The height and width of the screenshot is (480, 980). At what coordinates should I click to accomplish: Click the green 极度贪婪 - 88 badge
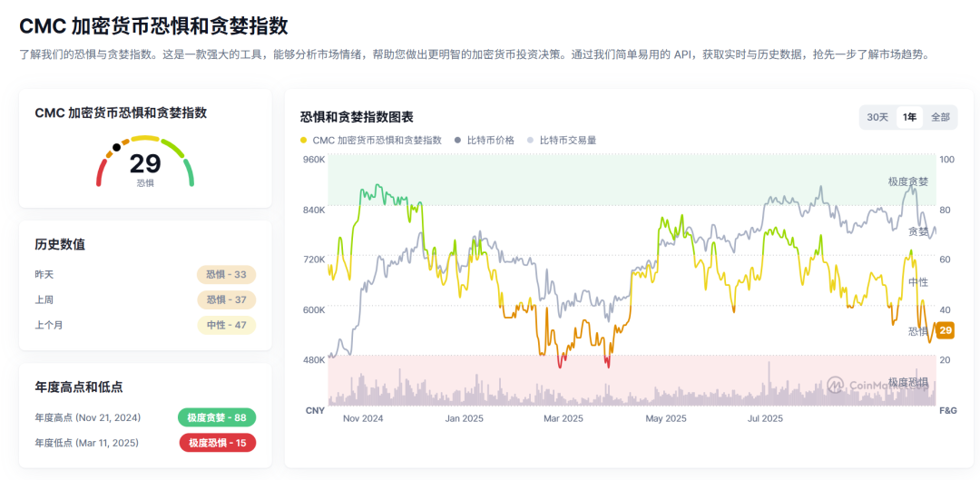pyautogui.click(x=217, y=417)
